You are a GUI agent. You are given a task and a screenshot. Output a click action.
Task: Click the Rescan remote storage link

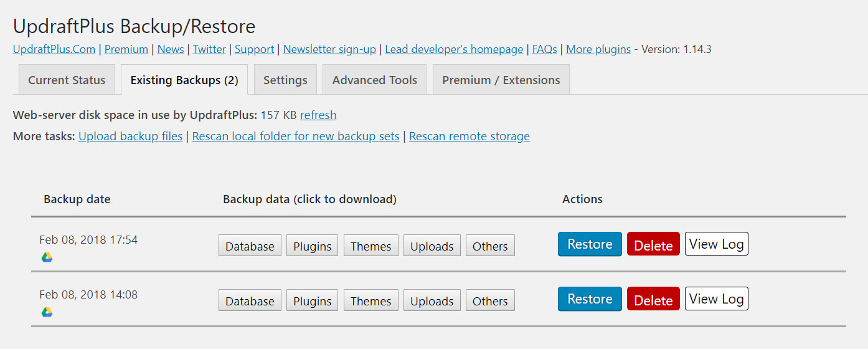coord(469,136)
